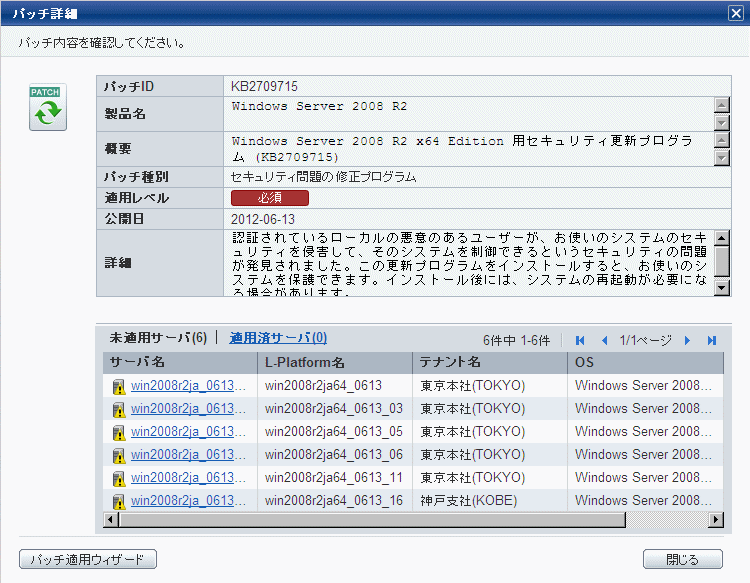The width and height of the screenshot is (750, 583).
Task: Open server link in win2008r2ja64_0613_06 row
Action: (x=188, y=454)
